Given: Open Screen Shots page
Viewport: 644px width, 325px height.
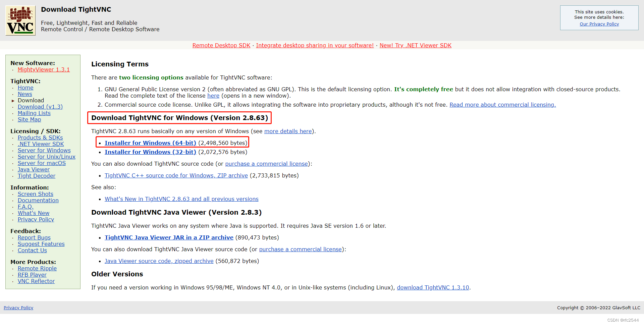Looking at the screenshot, I should [36, 194].
